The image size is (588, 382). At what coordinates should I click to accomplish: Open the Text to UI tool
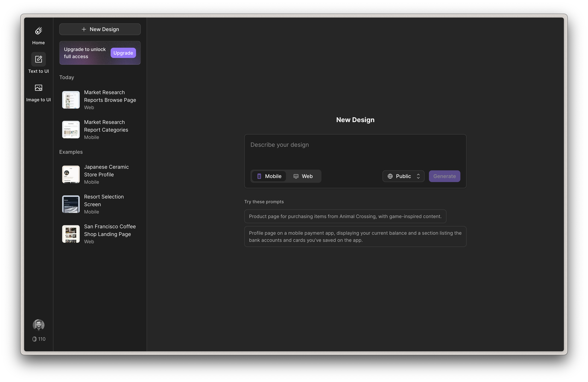coord(39,59)
